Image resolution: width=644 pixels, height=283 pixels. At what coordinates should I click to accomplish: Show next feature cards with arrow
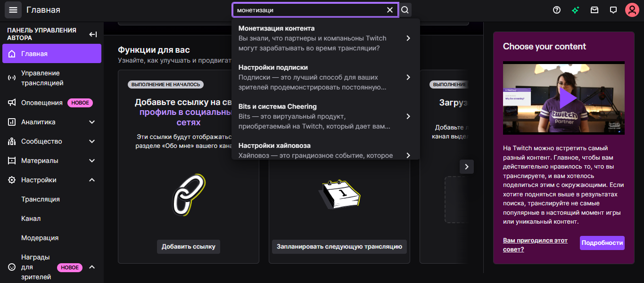pyautogui.click(x=467, y=167)
